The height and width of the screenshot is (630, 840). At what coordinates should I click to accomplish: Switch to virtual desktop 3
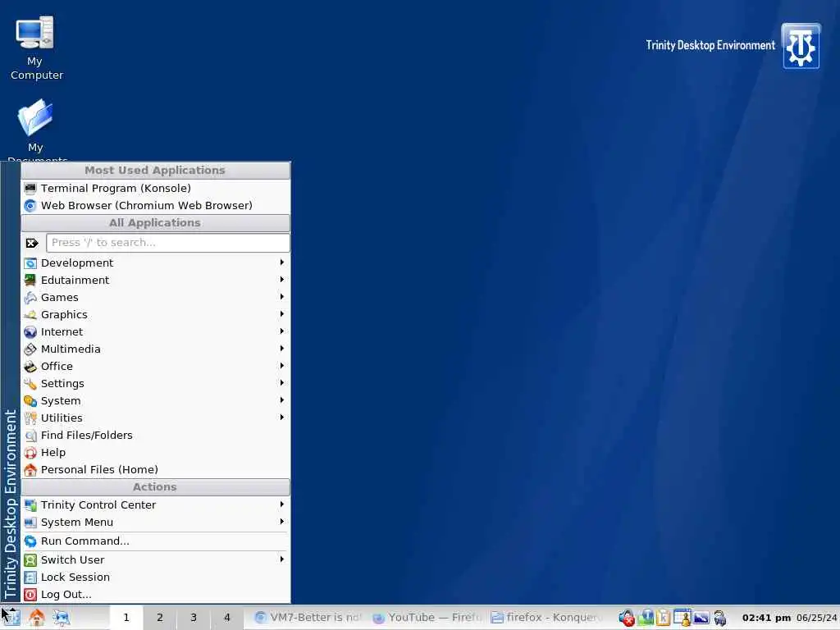[194, 617]
